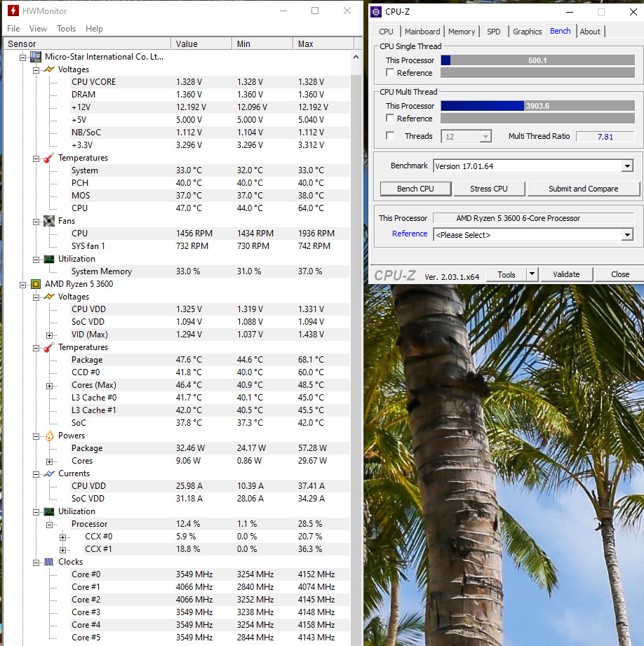Screen dimensions: 644x646
Task: Open the Tools dropdown arrow in CPU-Z
Action: [532, 274]
